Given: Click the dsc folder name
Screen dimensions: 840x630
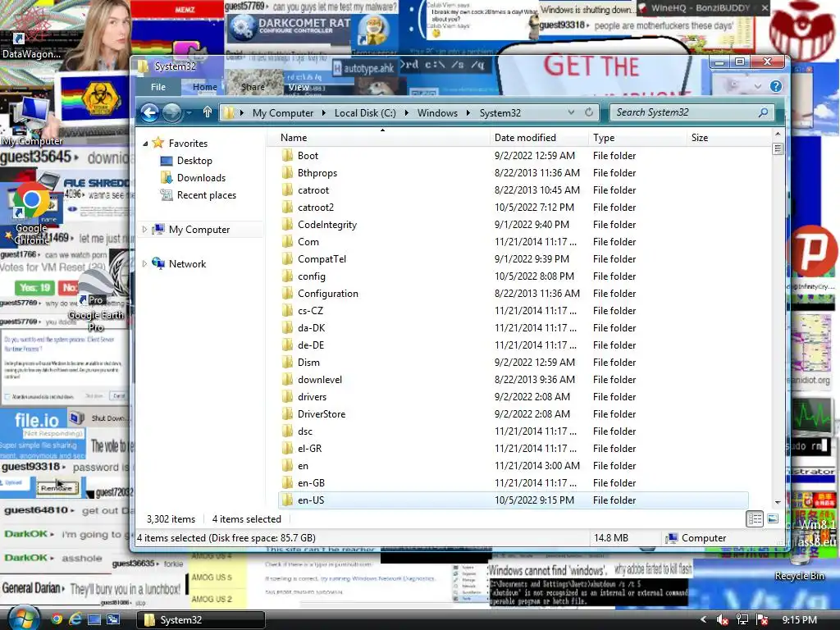Looking at the screenshot, I should coord(305,431).
